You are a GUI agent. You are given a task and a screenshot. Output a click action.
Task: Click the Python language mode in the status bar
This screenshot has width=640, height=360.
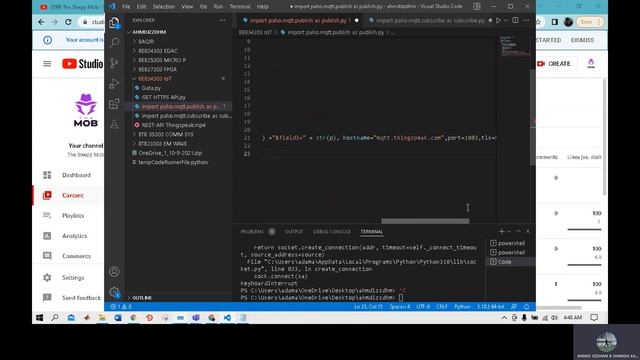[462, 307]
